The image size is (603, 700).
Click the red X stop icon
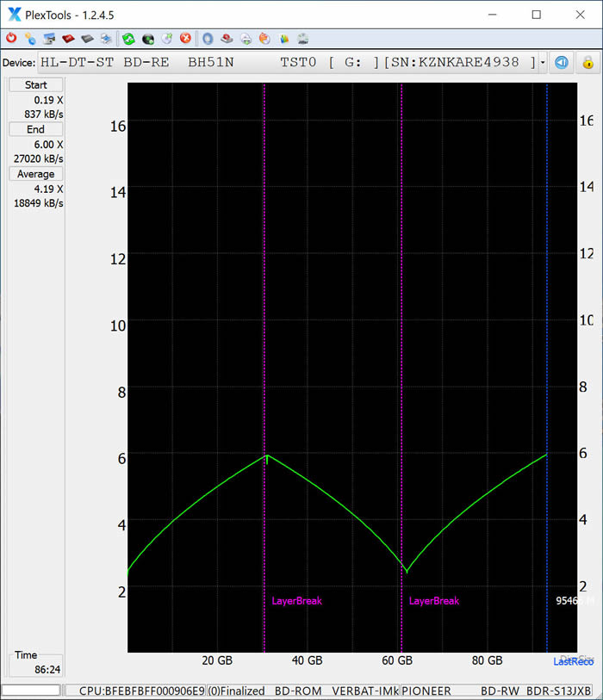[x=185, y=39]
